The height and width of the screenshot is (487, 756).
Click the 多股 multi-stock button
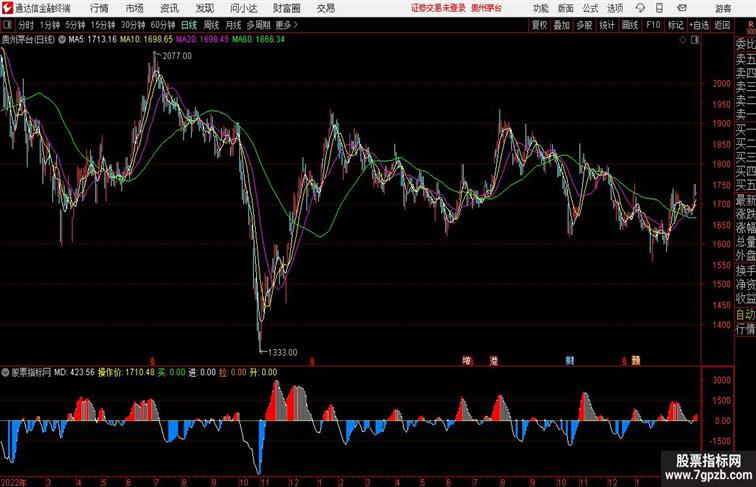click(x=584, y=25)
